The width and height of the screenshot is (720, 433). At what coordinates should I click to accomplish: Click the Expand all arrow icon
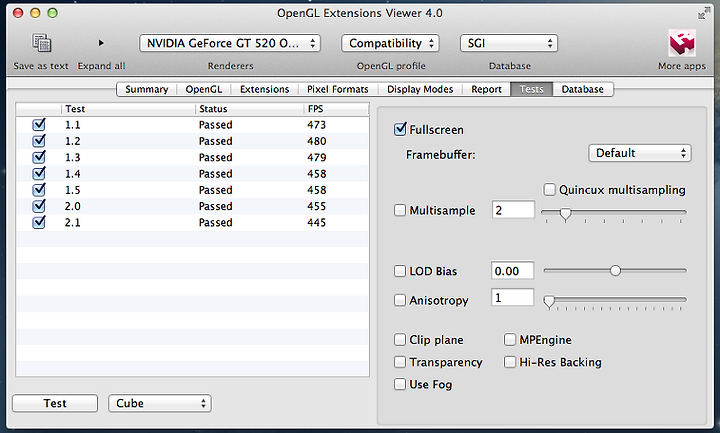click(x=101, y=43)
